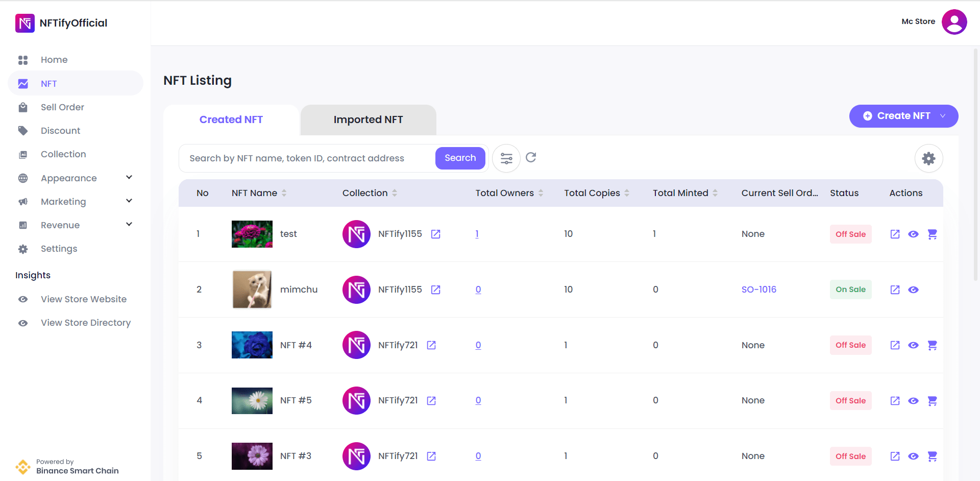This screenshot has height=481, width=980.
Task: Click the filter icon beside the search bar
Action: (x=506, y=158)
